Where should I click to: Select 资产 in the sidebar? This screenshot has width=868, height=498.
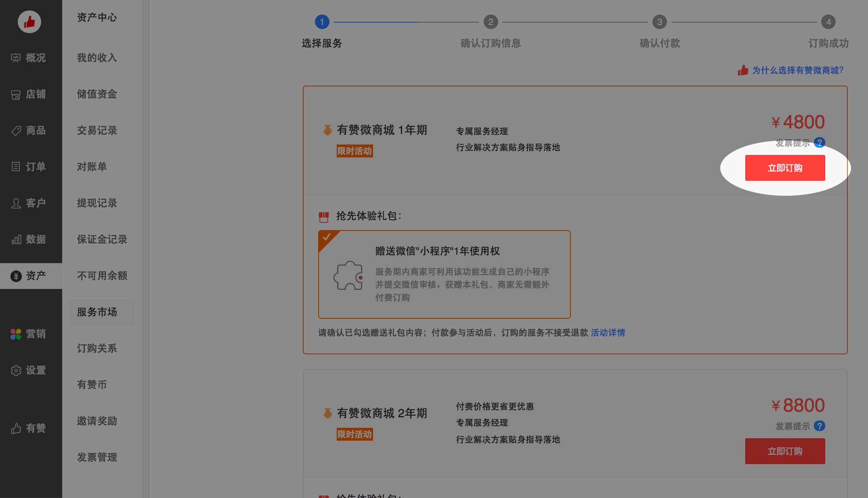[x=31, y=276]
